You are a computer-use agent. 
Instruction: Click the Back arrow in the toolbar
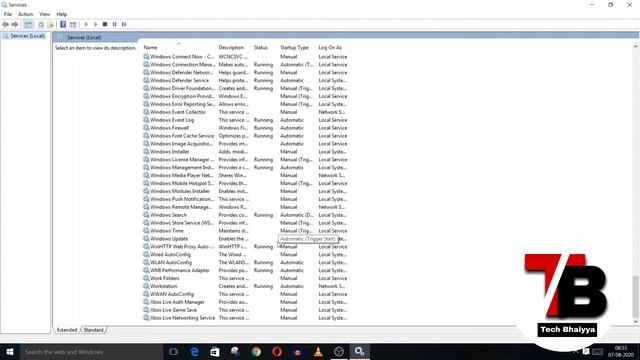point(5,24)
